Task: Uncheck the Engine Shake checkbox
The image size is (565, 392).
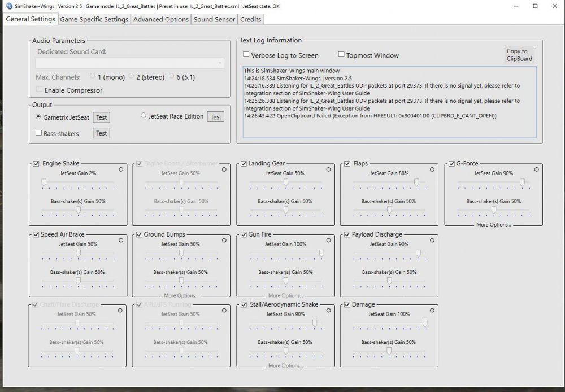Action: (x=37, y=164)
